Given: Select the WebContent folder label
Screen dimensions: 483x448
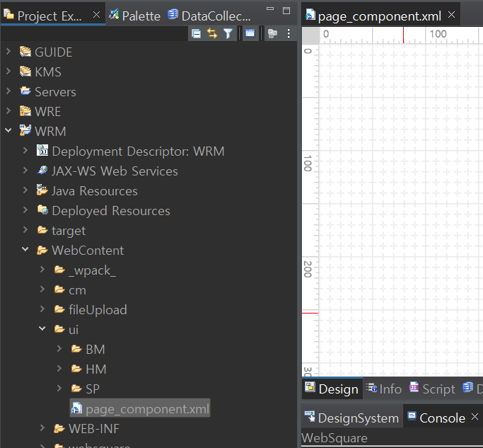Looking at the screenshot, I should point(88,251).
